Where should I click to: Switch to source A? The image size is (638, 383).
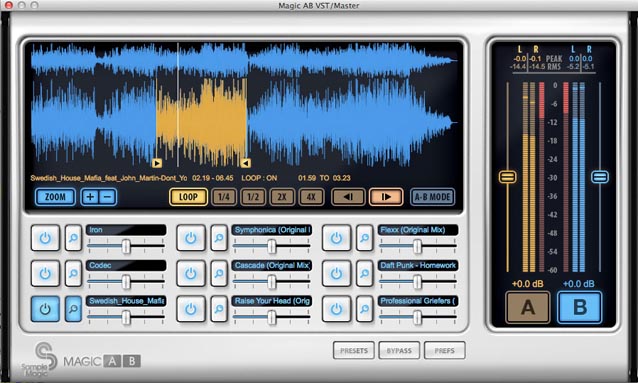pyautogui.click(x=528, y=307)
